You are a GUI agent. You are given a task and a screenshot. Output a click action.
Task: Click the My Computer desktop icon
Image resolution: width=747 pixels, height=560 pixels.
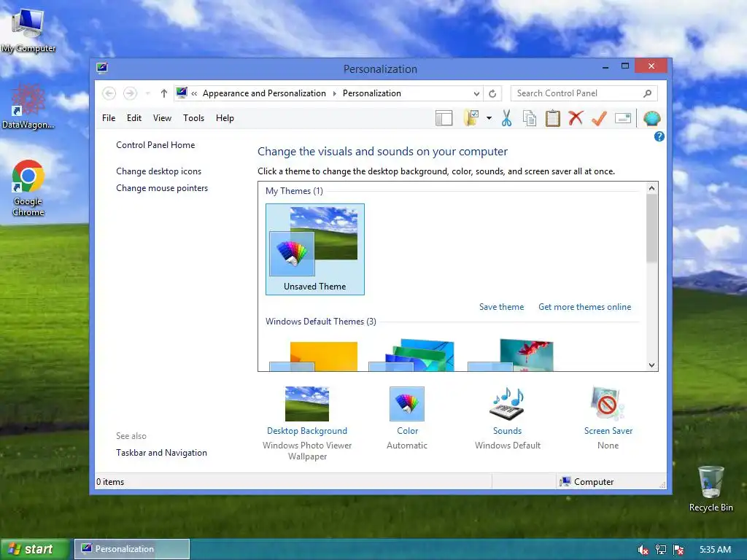click(x=28, y=28)
